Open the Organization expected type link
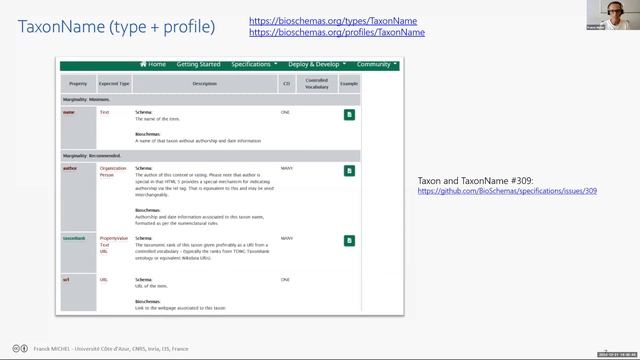Viewport: 640px width, 360px height. click(x=113, y=168)
